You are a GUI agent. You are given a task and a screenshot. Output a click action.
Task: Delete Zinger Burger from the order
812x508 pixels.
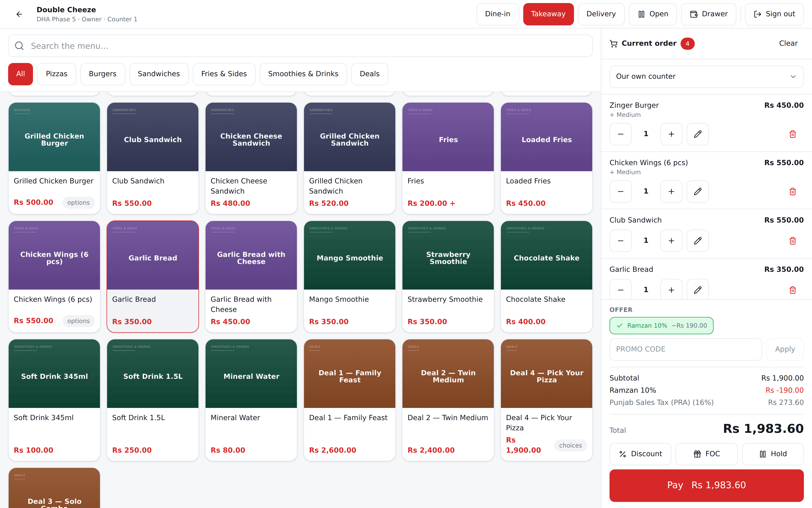click(792, 134)
